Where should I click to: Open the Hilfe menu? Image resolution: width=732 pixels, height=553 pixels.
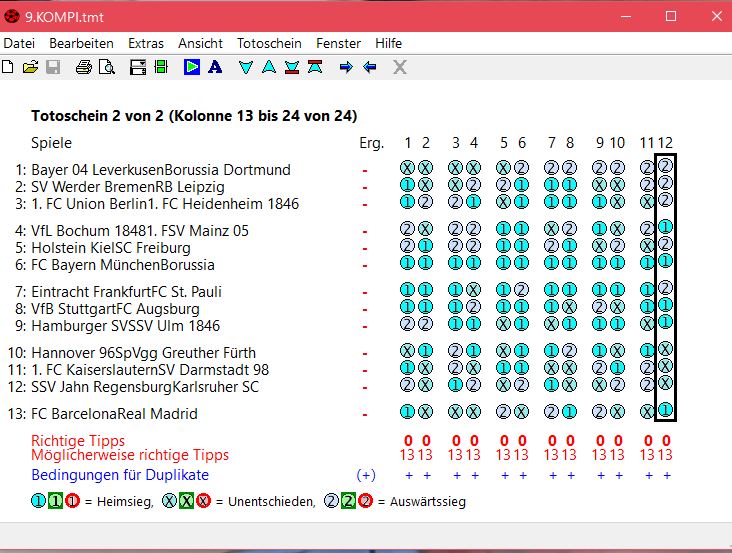388,43
